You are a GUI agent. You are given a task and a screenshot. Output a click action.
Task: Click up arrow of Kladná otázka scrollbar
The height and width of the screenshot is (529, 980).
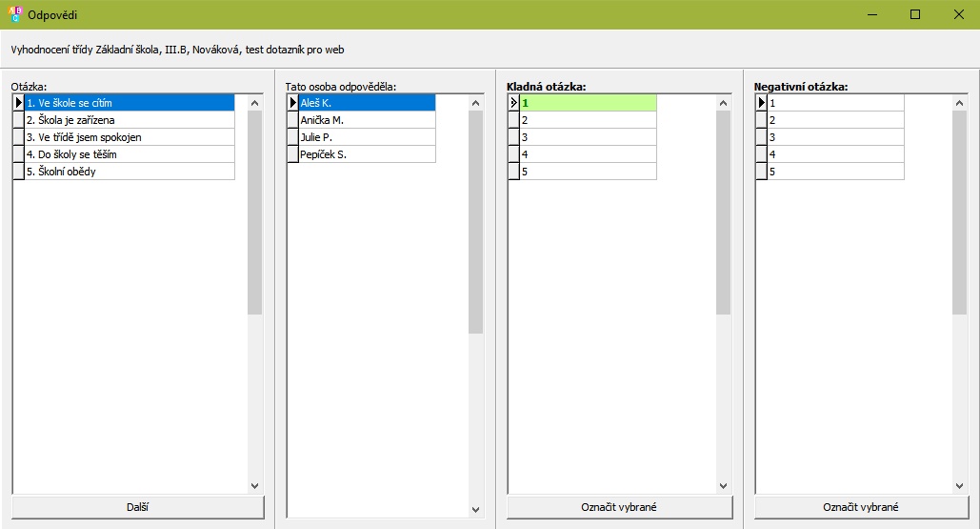tap(723, 103)
